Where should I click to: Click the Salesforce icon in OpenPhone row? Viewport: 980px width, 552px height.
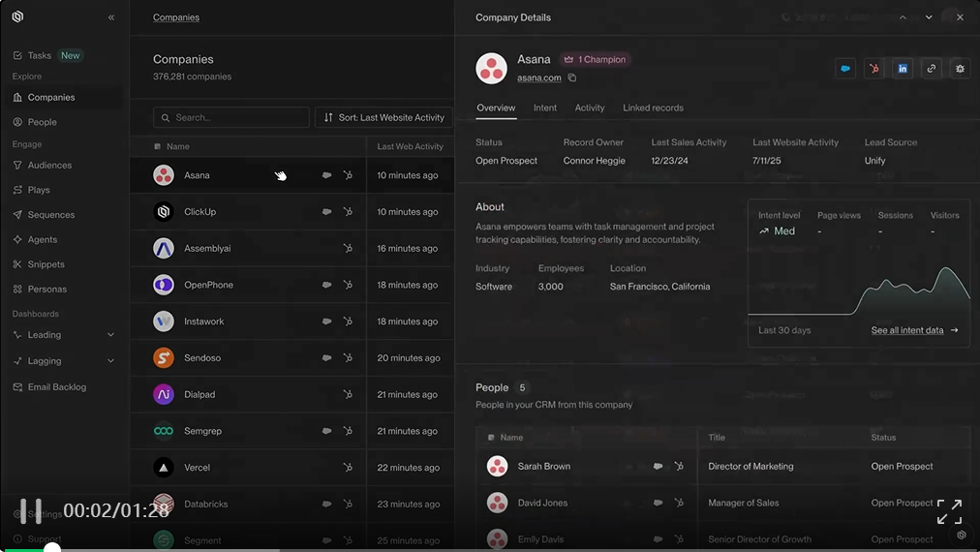[x=327, y=285]
